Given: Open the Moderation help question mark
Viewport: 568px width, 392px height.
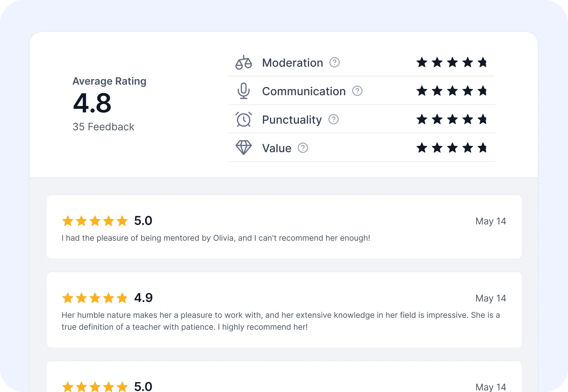Looking at the screenshot, I should (334, 62).
